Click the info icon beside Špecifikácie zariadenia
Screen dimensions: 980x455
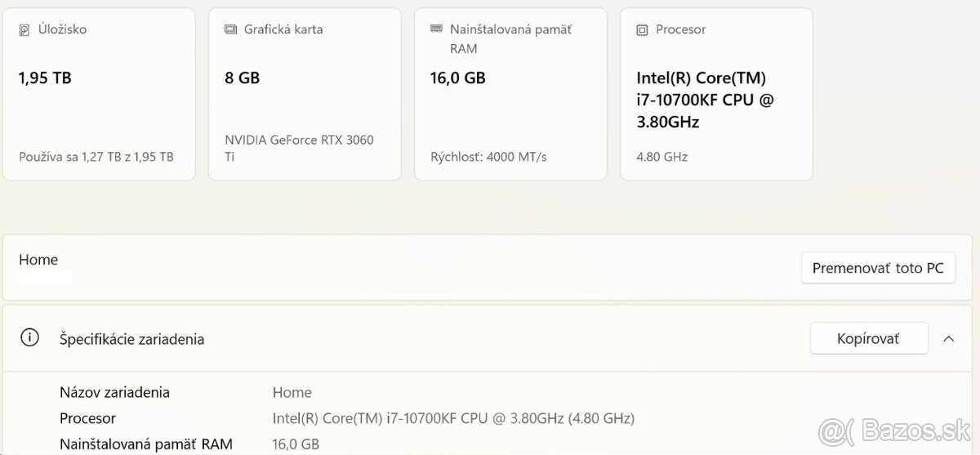click(30, 338)
